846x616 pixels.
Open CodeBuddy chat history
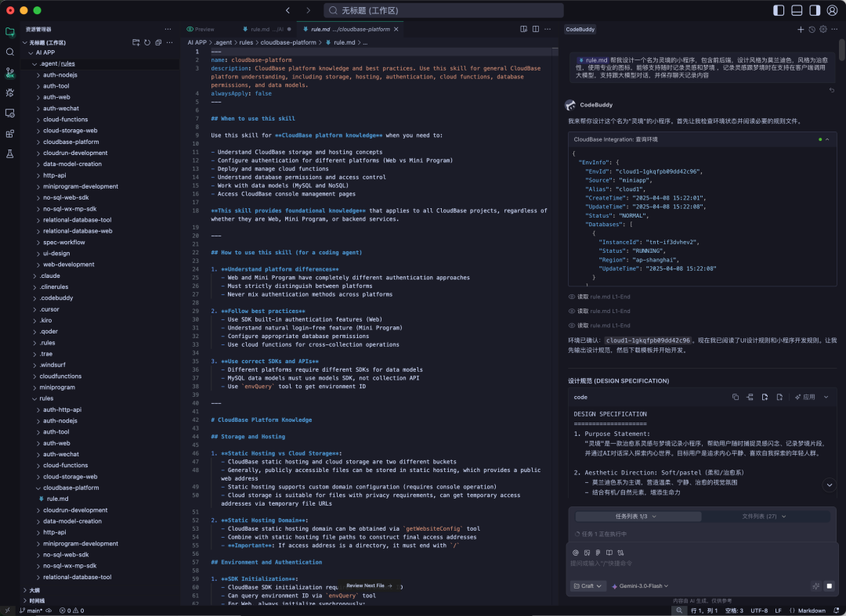click(x=812, y=30)
